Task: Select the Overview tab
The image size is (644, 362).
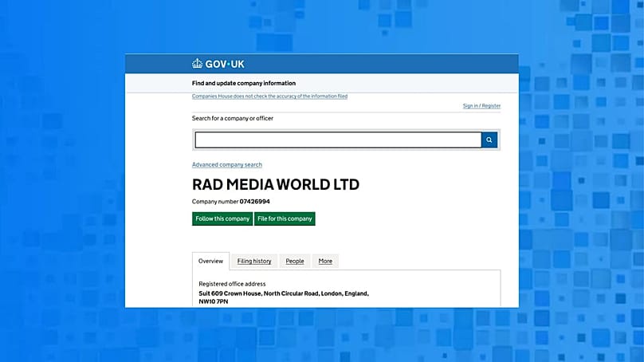Action: (x=210, y=261)
